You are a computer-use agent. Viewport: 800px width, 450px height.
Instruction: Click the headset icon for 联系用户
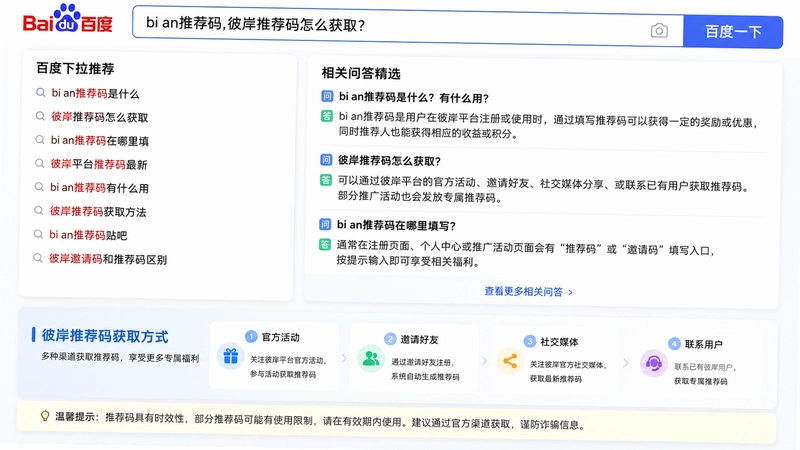pyautogui.click(x=654, y=363)
